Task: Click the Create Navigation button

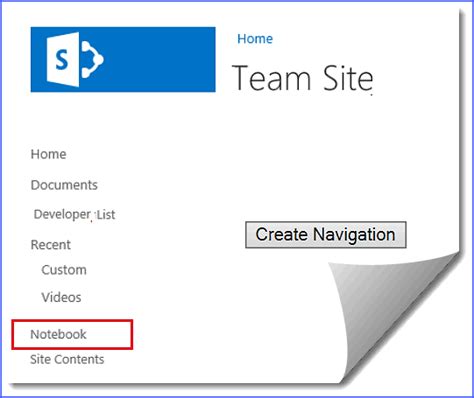Action: 326,235
